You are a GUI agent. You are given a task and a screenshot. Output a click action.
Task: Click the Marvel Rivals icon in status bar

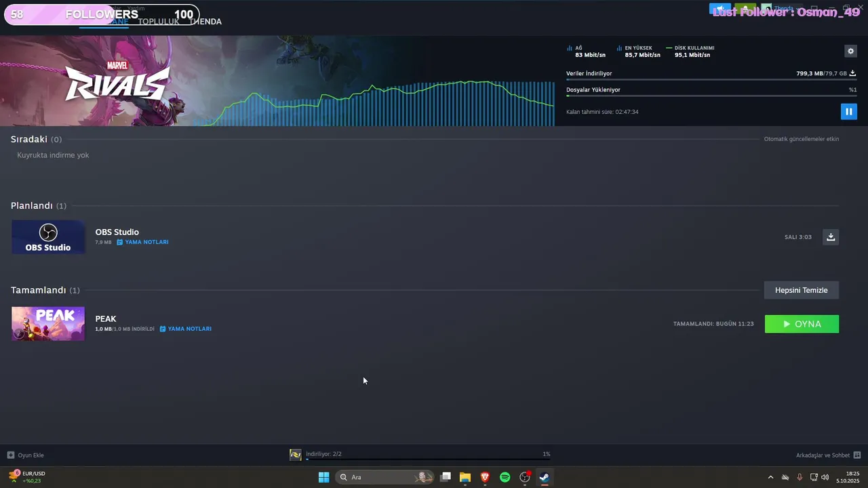[296, 455]
